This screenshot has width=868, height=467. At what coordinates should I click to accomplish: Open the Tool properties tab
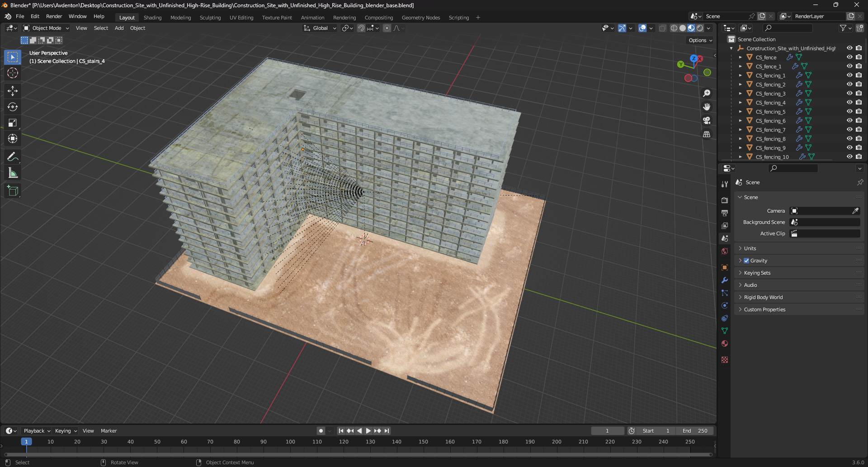tap(725, 184)
